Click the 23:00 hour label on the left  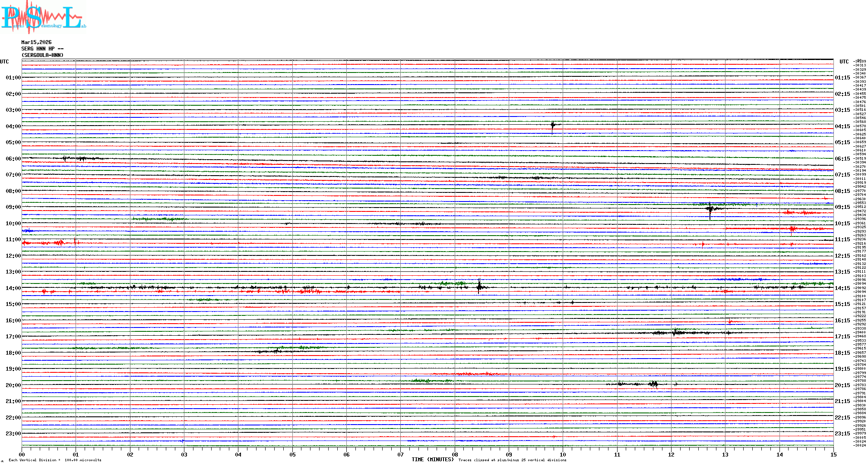tap(13, 434)
